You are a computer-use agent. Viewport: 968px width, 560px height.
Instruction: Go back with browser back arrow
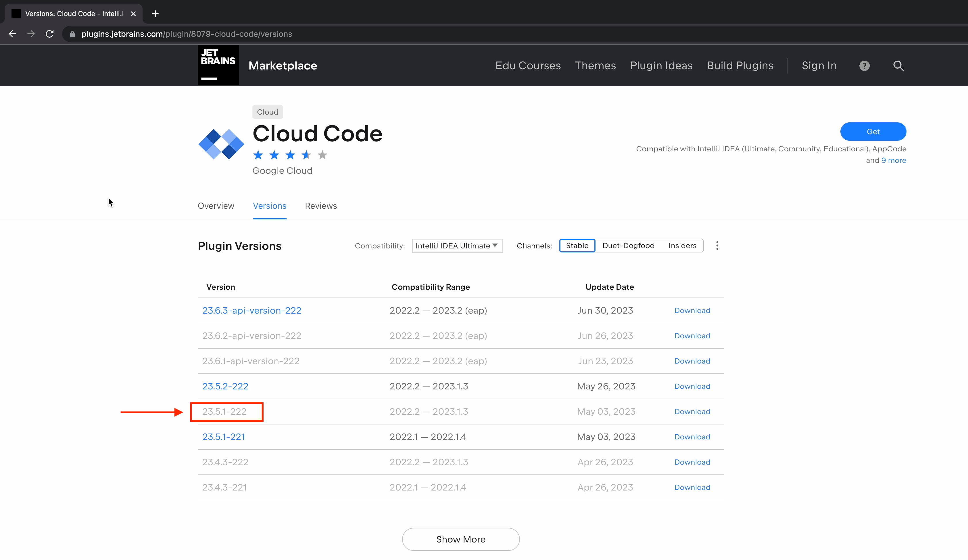(x=13, y=34)
